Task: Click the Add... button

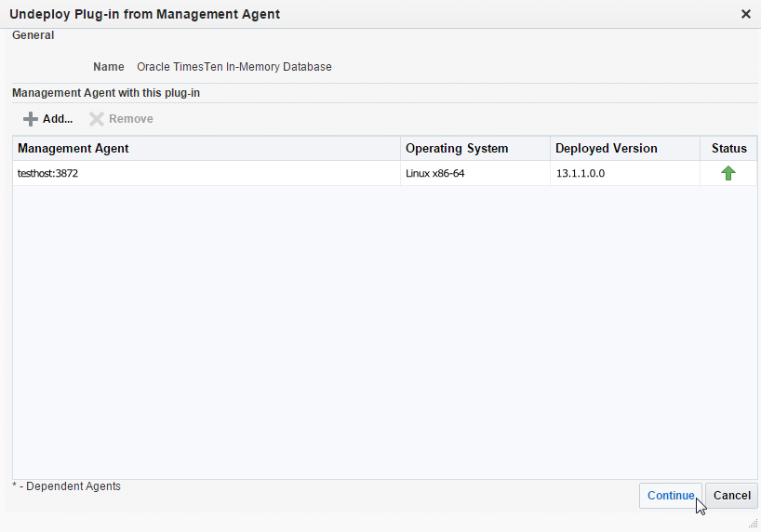Action: [48, 119]
